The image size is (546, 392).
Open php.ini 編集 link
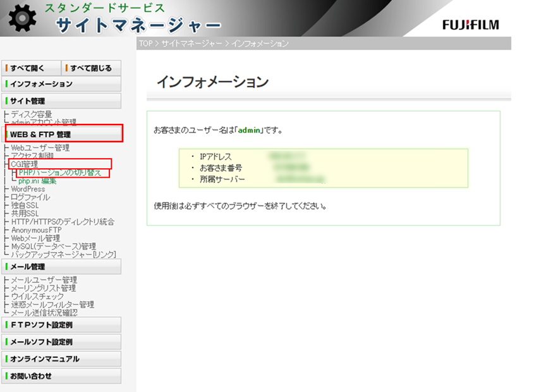point(38,181)
